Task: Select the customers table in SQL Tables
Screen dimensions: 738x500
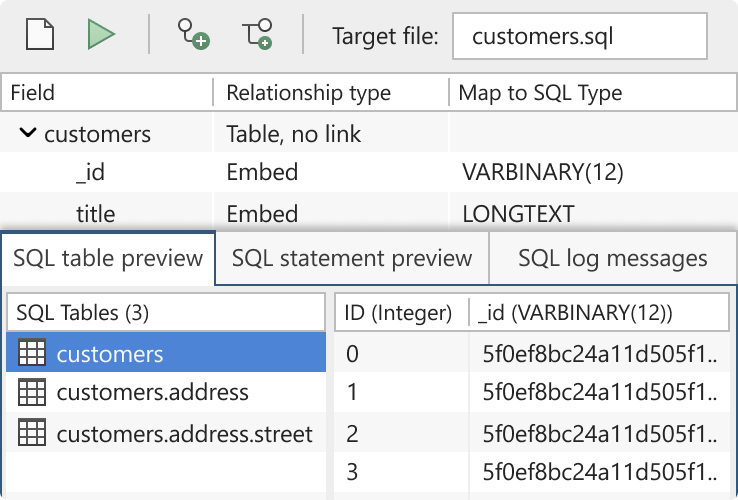Action: pos(166,352)
